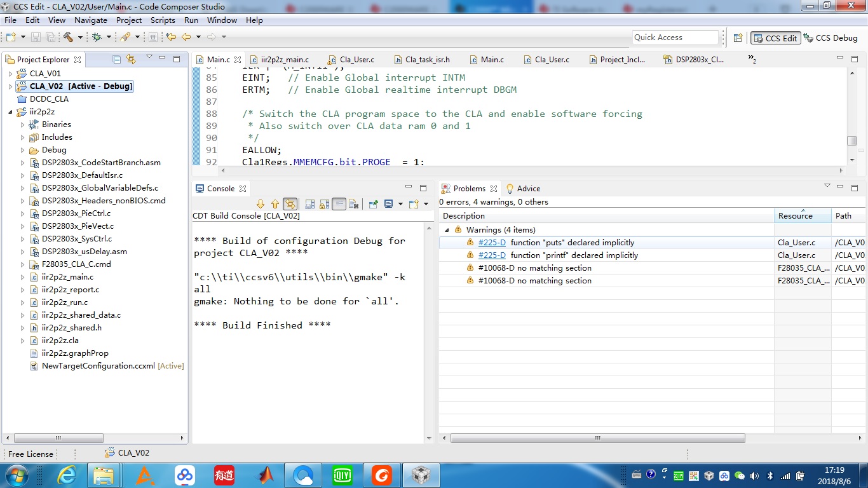868x488 pixels.
Task: Click the flashlight Search toolbar icon
Action: [x=125, y=37]
